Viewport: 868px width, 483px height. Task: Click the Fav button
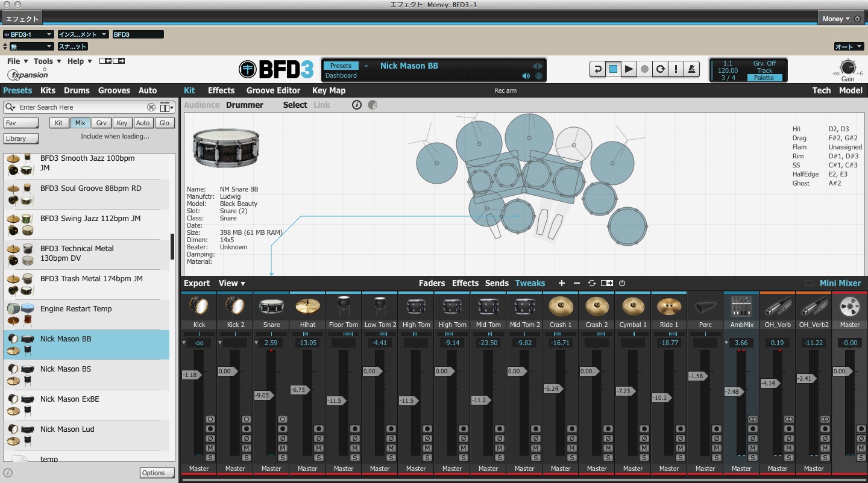click(20, 123)
